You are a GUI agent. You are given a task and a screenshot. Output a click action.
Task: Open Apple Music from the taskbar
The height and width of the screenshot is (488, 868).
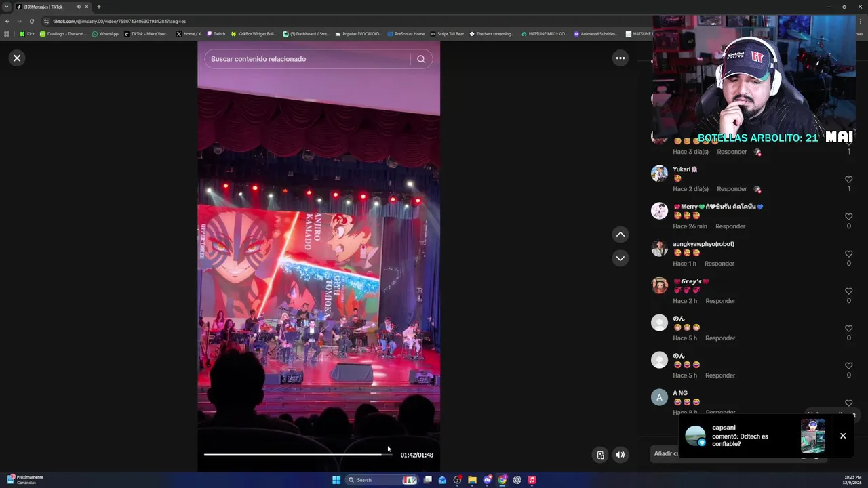532,480
